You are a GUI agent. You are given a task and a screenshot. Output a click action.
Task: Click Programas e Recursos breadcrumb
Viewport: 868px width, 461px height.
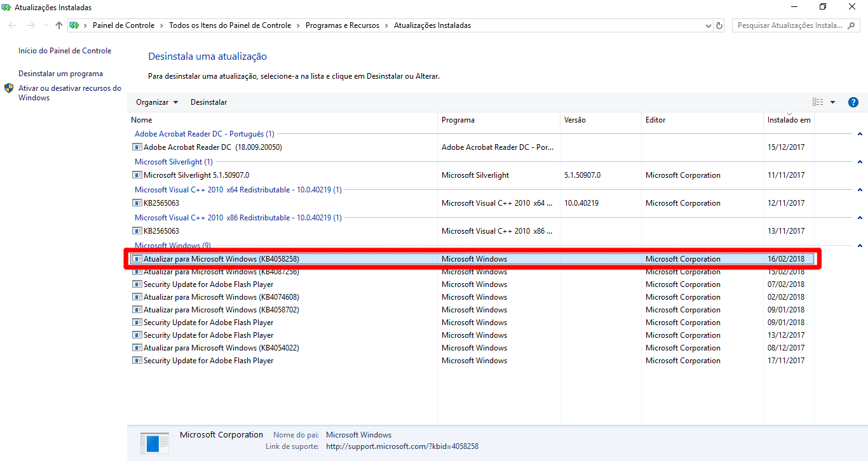click(x=342, y=25)
